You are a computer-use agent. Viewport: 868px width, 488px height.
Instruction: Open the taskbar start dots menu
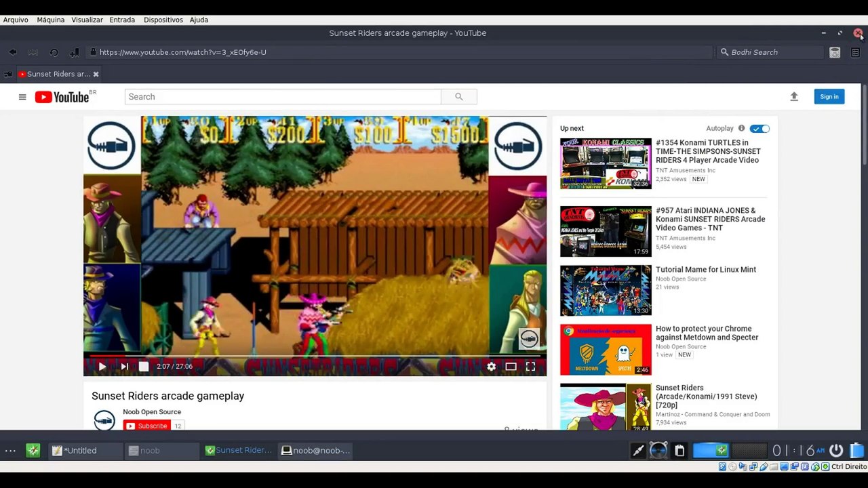tap(10, 451)
